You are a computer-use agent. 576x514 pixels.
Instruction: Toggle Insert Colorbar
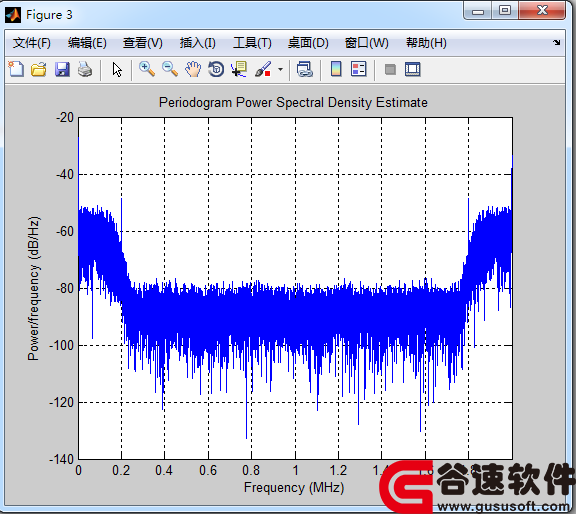336,69
